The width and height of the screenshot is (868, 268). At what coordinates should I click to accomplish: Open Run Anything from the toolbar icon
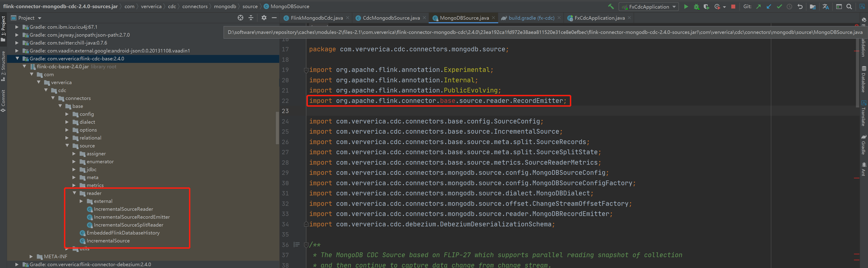pos(839,6)
